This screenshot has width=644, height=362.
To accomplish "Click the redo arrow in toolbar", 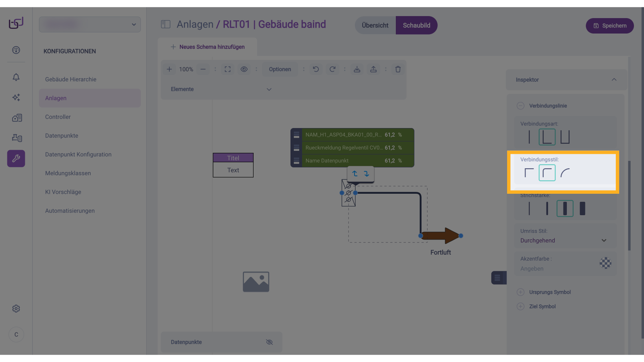I will pos(332,69).
